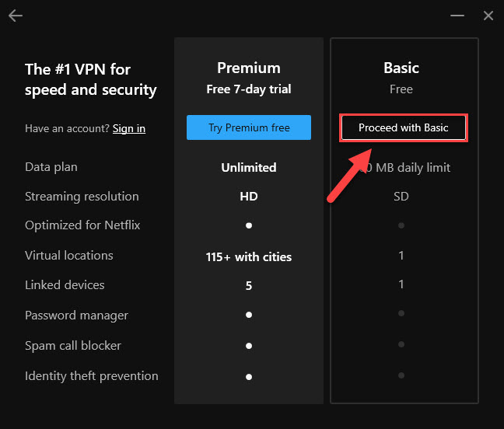This screenshot has width=504, height=429.
Task: Click Premium's Spam call blocker dot
Action: pyautogui.click(x=249, y=346)
